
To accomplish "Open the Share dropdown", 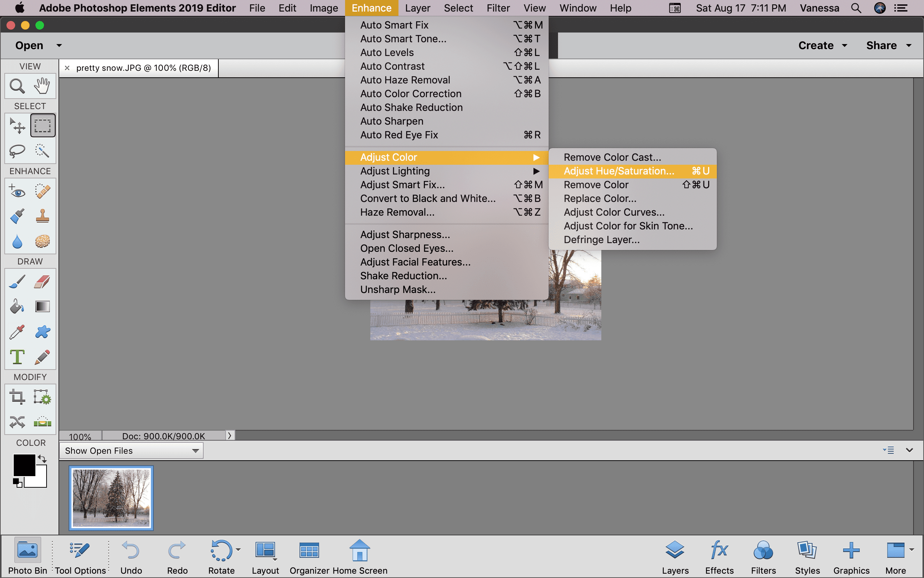I will [889, 46].
